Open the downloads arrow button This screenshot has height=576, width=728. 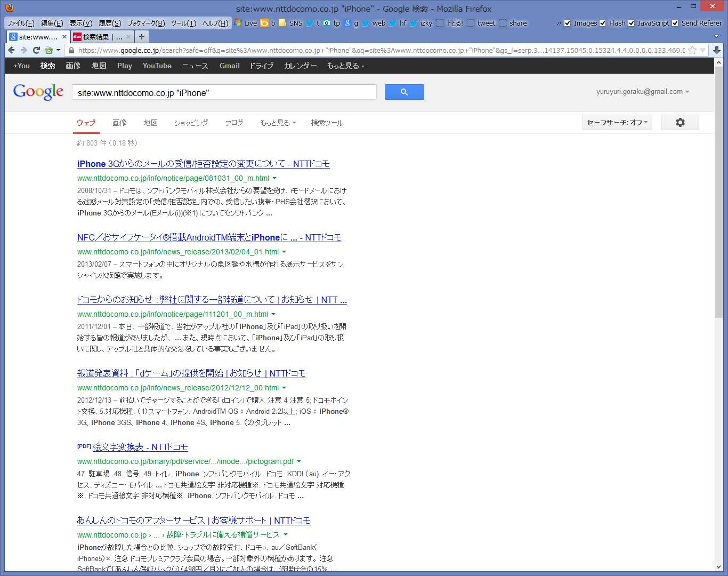717,50
